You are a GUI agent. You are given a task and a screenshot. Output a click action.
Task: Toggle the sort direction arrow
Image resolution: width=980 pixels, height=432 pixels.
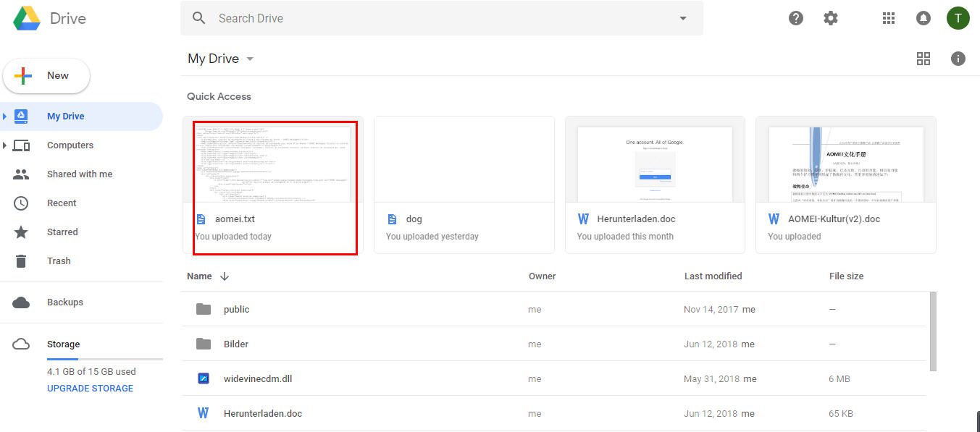225,276
